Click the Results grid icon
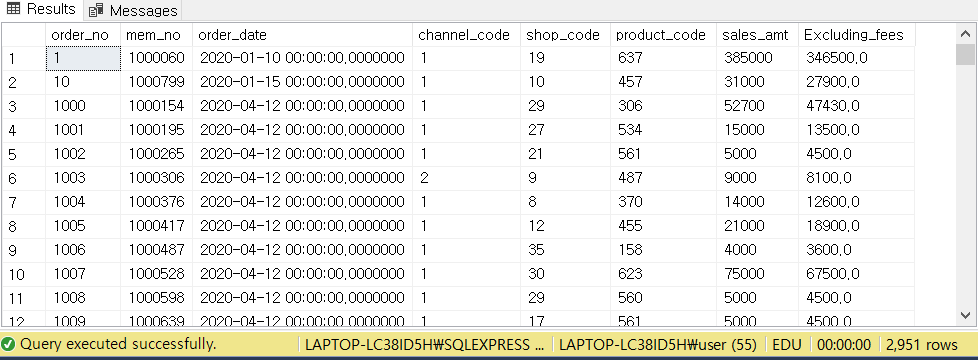The height and width of the screenshot is (360, 978). pyautogui.click(x=13, y=9)
